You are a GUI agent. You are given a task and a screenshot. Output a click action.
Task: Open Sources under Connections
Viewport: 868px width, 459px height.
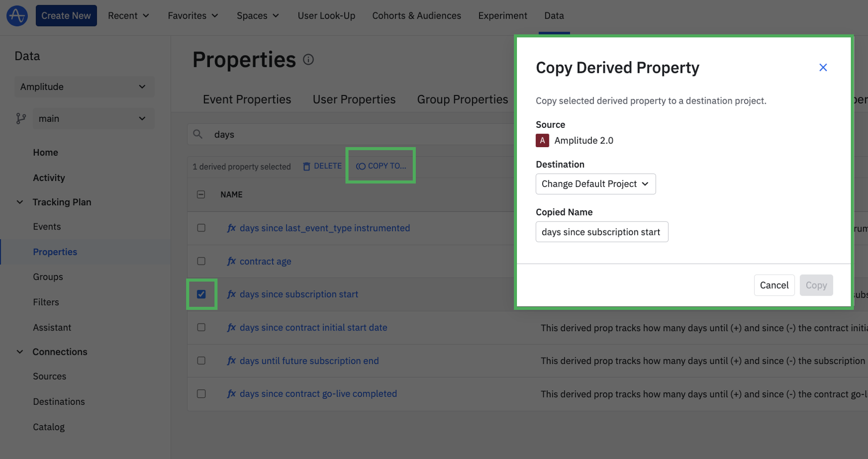point(50,377)
